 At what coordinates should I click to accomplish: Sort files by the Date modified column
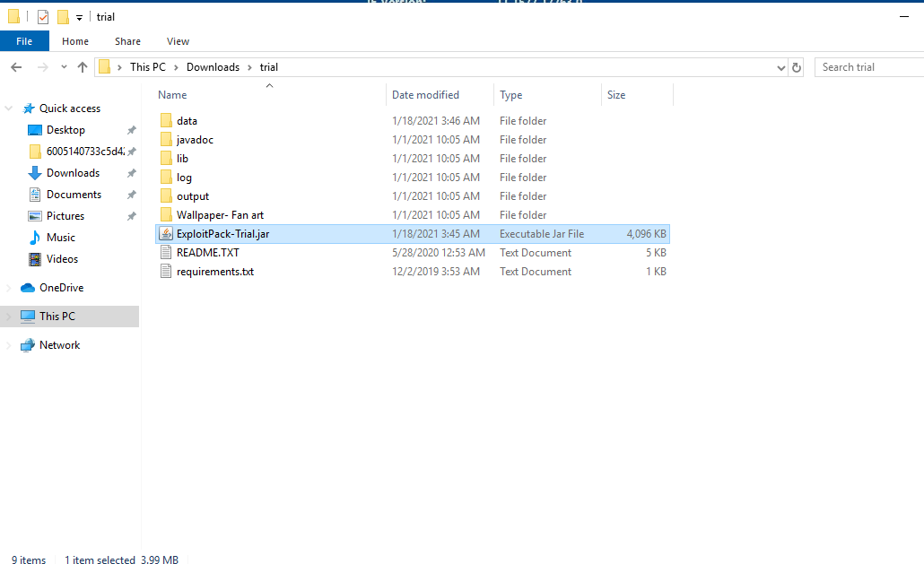pos(425,95)
